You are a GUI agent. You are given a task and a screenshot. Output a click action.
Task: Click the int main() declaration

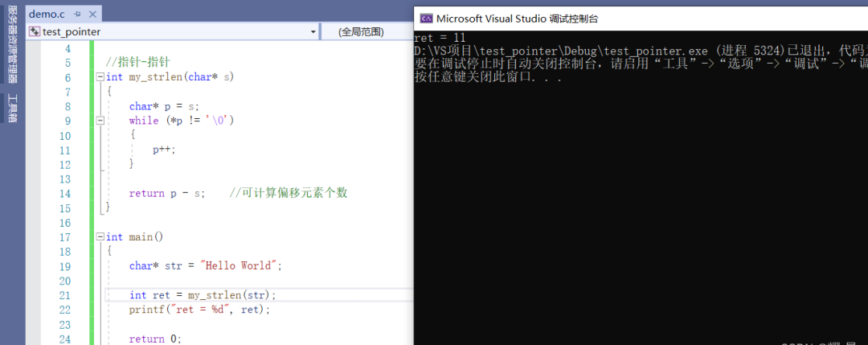pos(134,237)
